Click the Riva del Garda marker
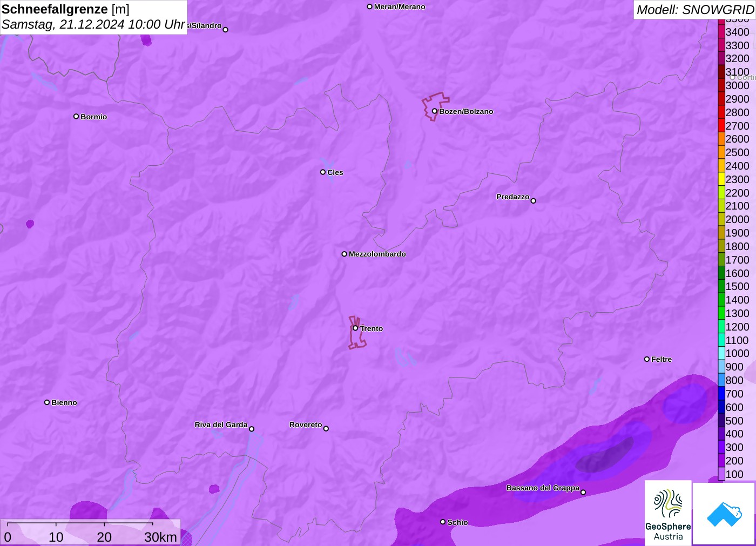The image size is (756, 546). pyautogui.click(x=252, y=429)
